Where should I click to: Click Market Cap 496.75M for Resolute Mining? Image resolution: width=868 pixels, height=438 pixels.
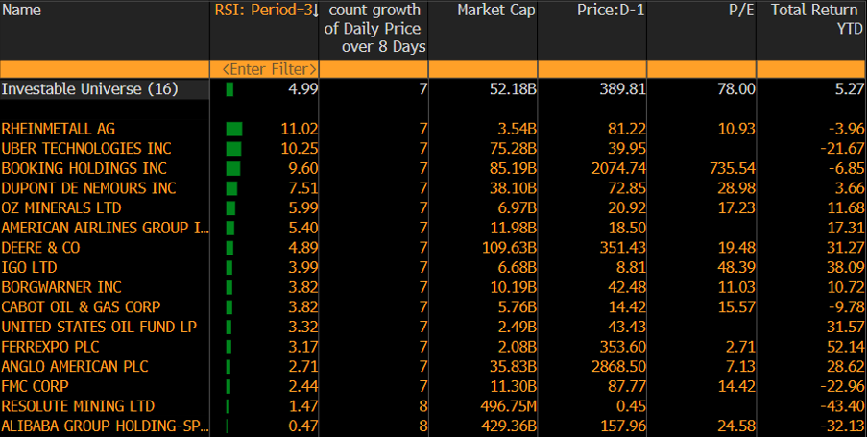coord(508,406)
